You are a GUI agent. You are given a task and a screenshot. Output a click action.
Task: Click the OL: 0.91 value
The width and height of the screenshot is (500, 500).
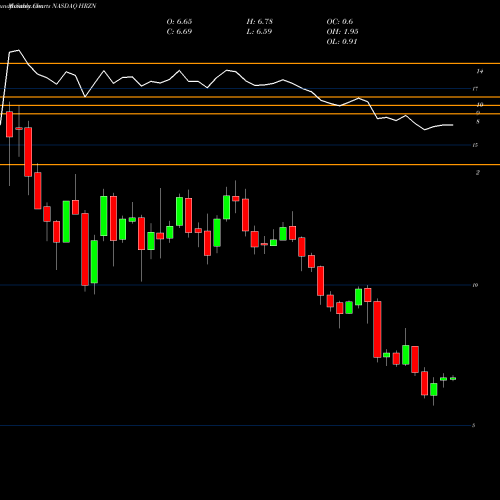342,42
